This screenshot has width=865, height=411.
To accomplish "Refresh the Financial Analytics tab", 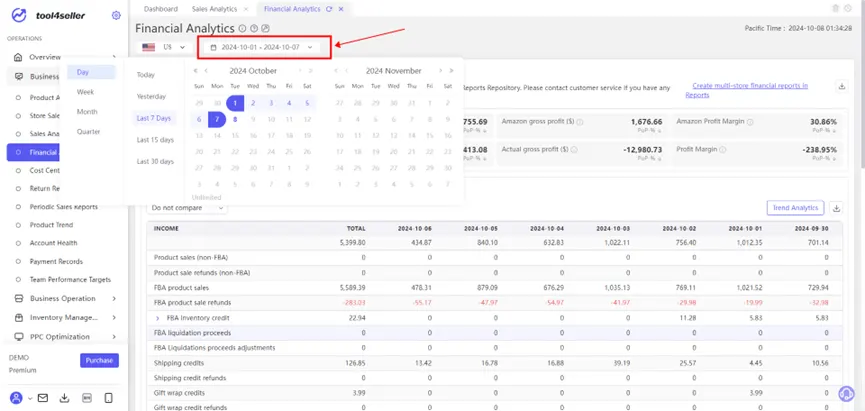I will [x=329, y=9].
